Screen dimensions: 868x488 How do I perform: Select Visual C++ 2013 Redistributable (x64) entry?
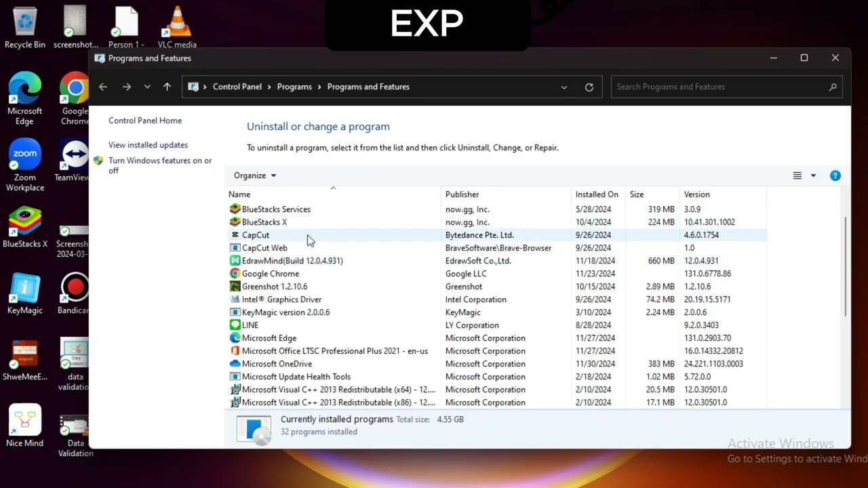coord(496,390)
